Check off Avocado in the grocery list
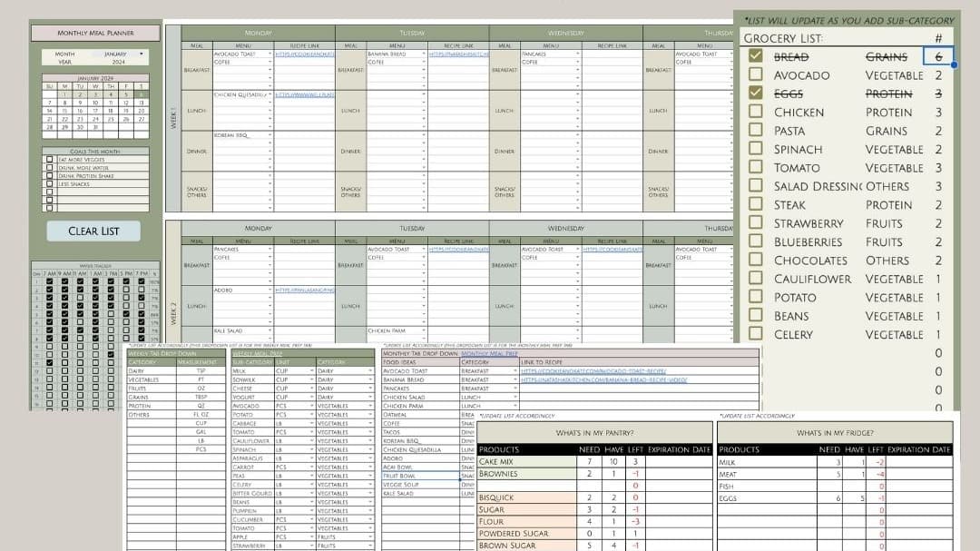Screen dimensions: 980x551 pyautogui.click(x=756, y=74)
